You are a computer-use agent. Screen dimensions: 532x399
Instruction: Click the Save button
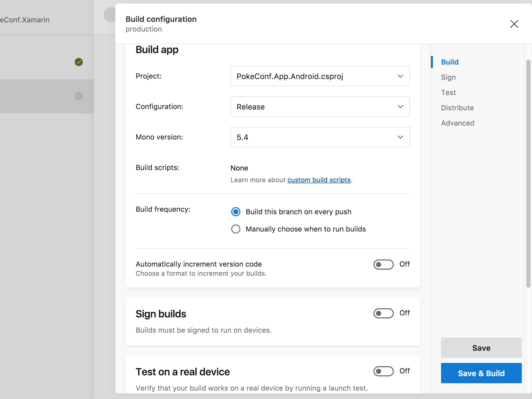click(481, 348)
